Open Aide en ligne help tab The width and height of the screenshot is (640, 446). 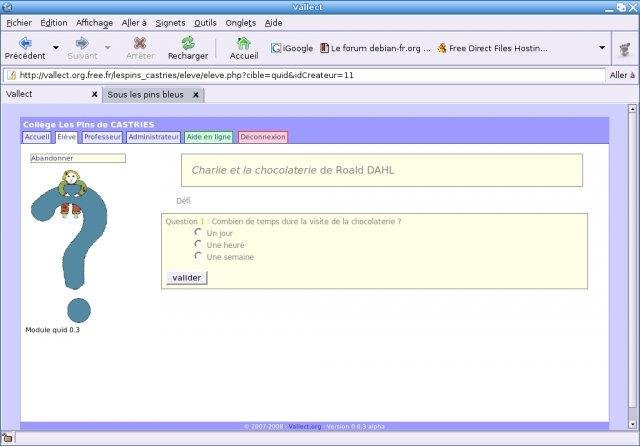point(209,137)
